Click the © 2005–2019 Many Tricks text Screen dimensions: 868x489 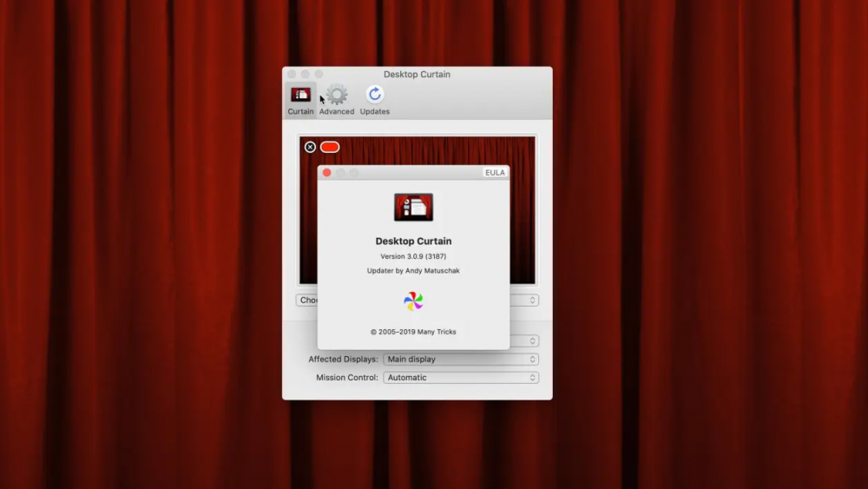click(413, 332)
